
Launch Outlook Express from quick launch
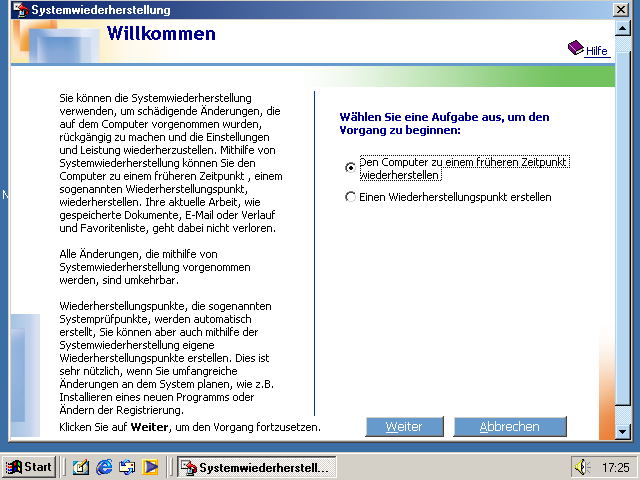click(127, 467)
